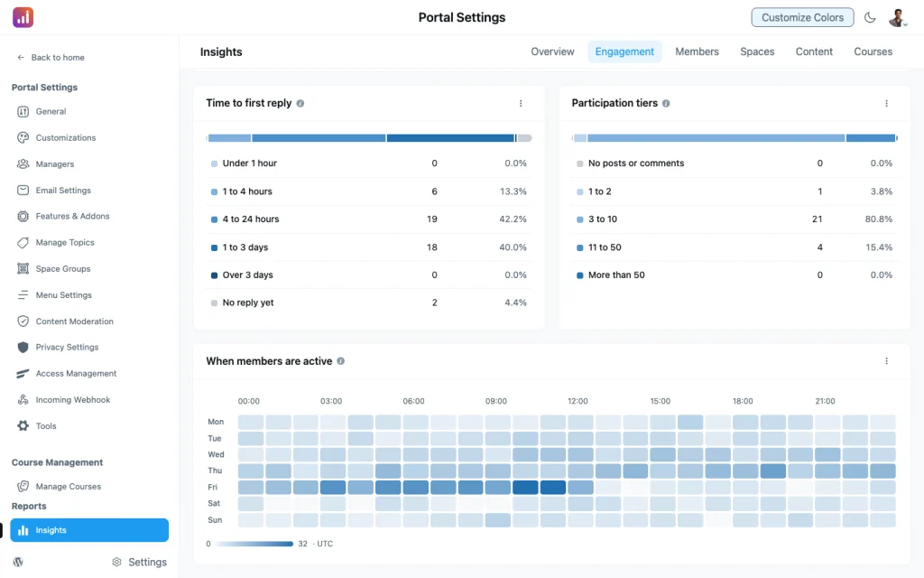This screenshot has width=924, height=578.
Task: Open When members are active options menu
Action: [x=886, y=361]
